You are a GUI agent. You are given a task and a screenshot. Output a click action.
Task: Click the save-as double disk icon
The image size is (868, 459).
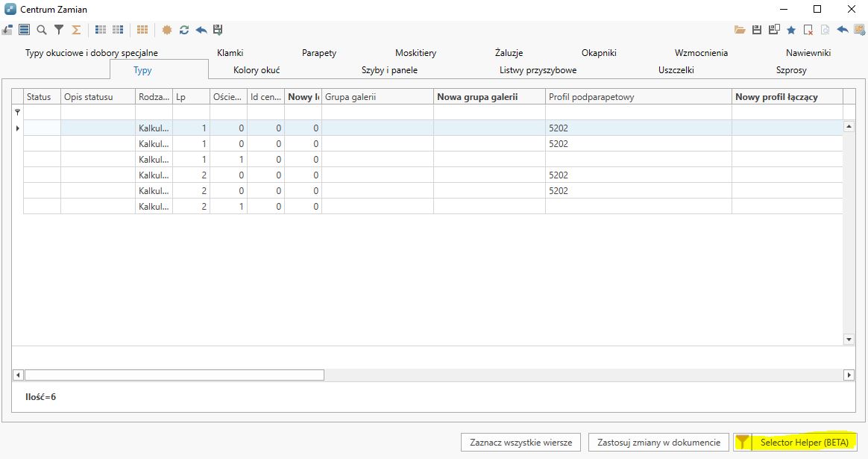774,30
